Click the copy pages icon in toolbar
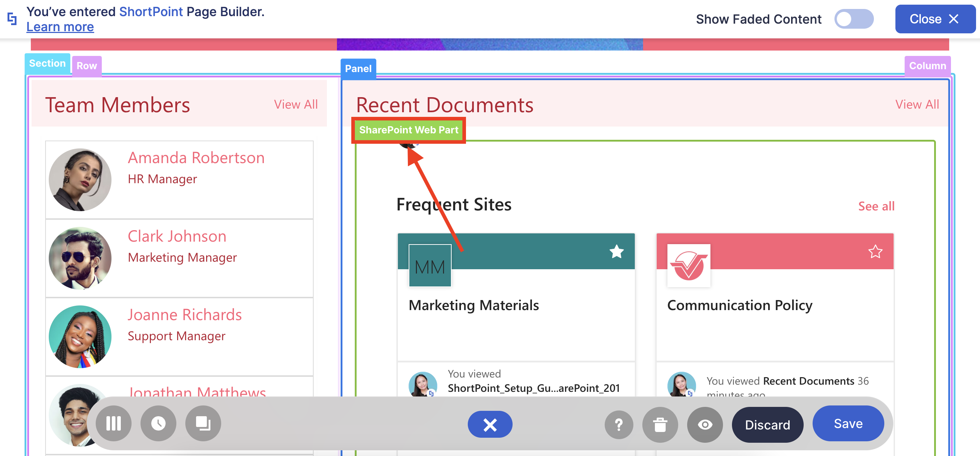 click(x=203, y=423)
